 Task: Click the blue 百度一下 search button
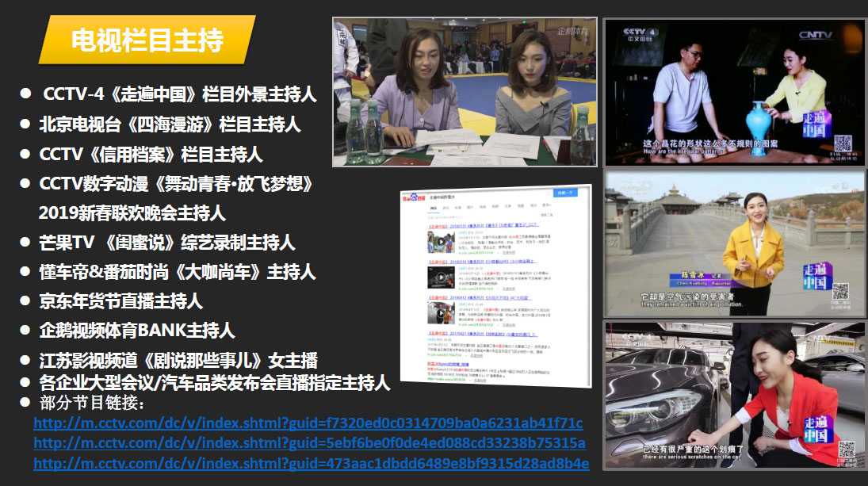(x=565, y=193)
